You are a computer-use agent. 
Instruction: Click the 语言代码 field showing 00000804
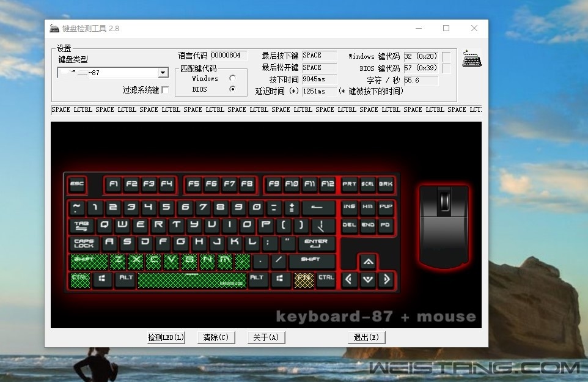229,56
